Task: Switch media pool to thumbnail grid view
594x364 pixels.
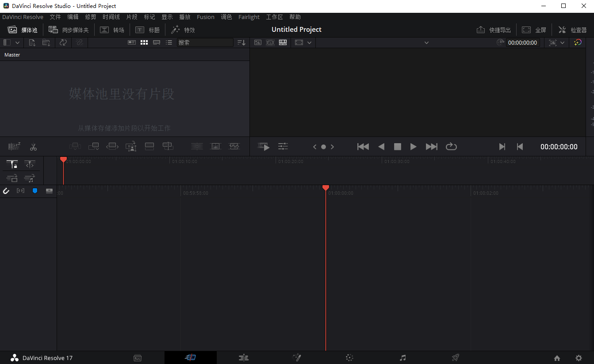Action: [144, 42]
